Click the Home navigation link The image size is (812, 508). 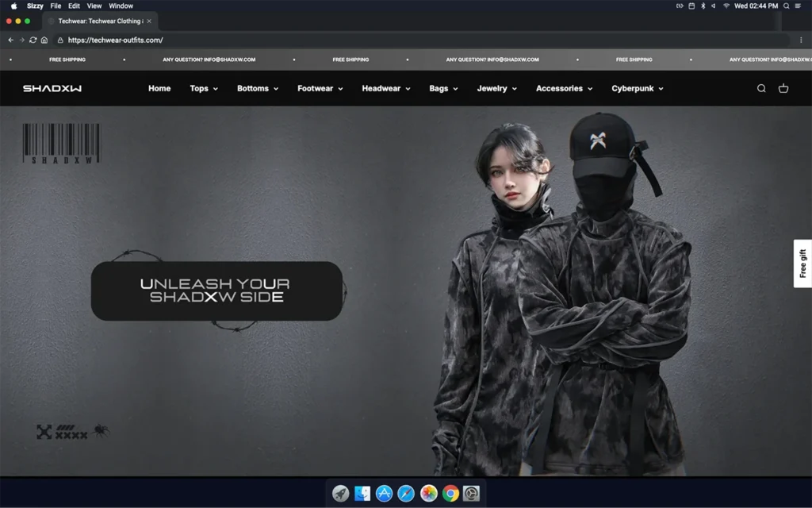click(159, 89)
